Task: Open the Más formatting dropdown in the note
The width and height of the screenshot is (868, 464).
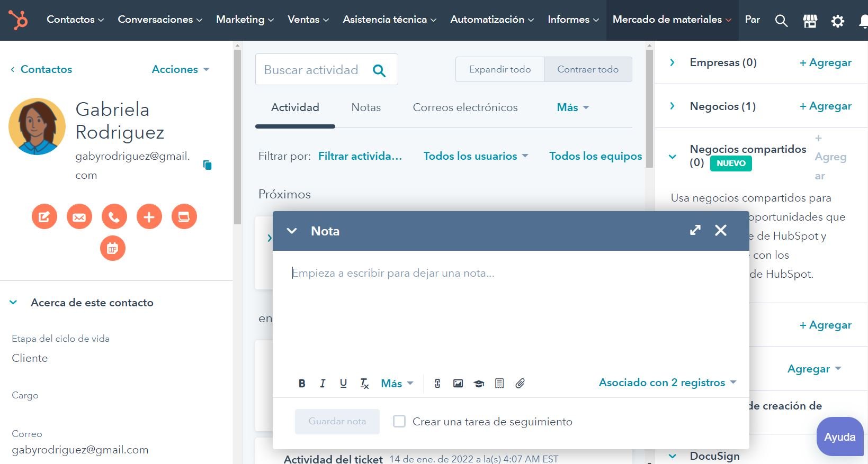Action: click(397, 384)
